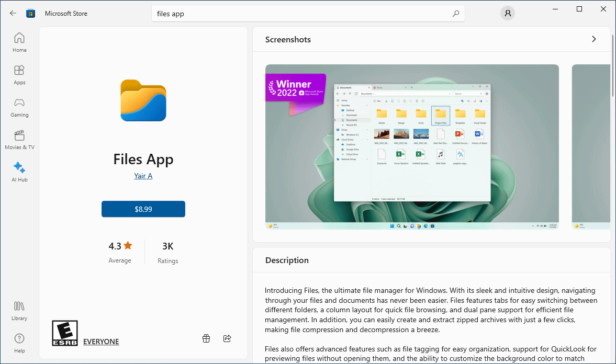Click the Screenshots section heading

[x=288, y=39]
